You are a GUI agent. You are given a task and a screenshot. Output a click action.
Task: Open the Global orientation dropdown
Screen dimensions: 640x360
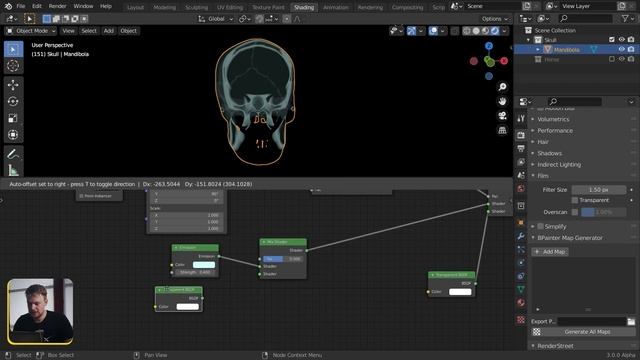click(216, 19)
